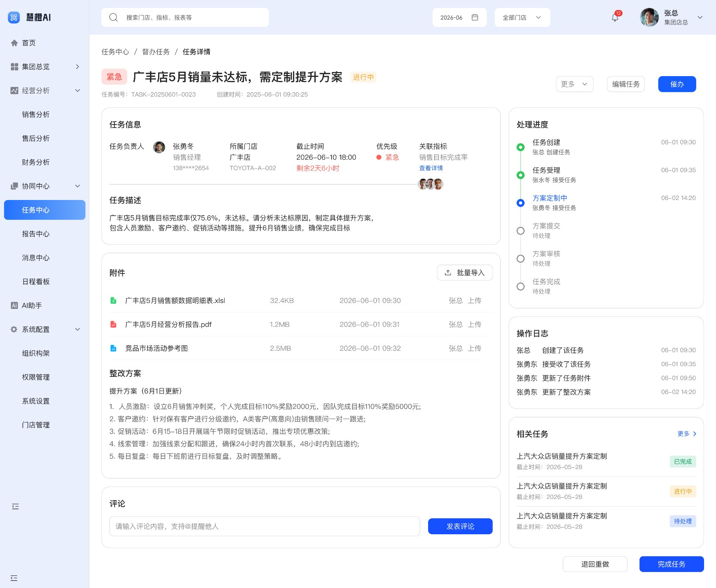Open related task with 已完成 status
The height and width of the screenshot is (588, 716).
[x=606, y=462]
